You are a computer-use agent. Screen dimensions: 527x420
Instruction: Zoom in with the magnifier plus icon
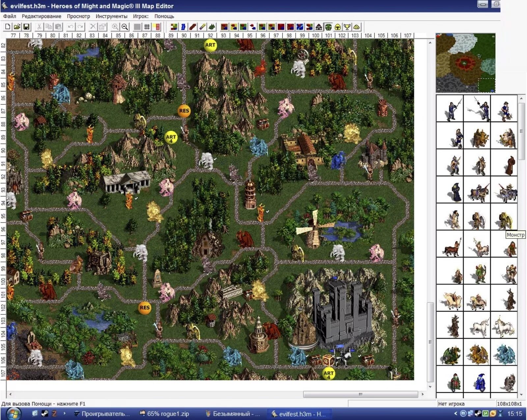point(115,27)
